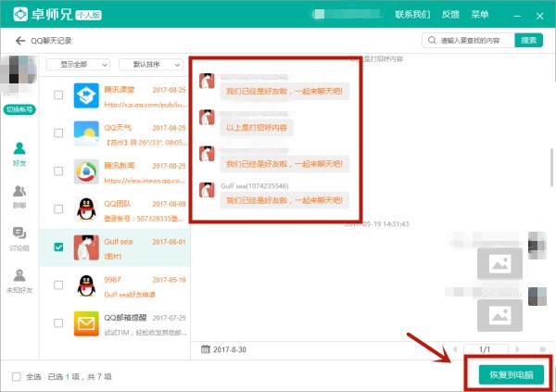
Task: Select the QQ邮箱提醒 conversation name
Action: coord(125,318)
